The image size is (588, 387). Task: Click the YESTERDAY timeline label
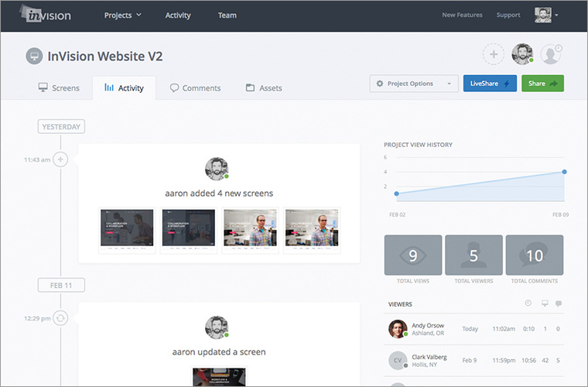pos(61,127)
